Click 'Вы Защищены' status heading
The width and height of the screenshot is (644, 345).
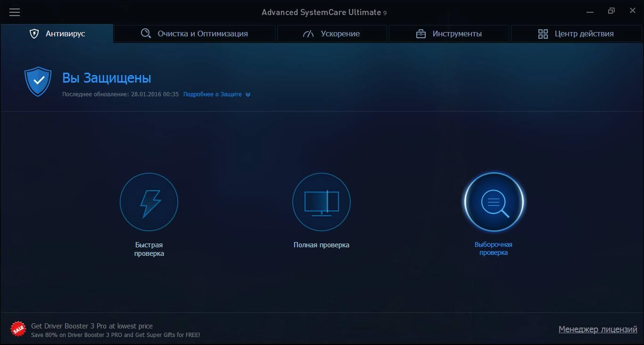point(107,78)
